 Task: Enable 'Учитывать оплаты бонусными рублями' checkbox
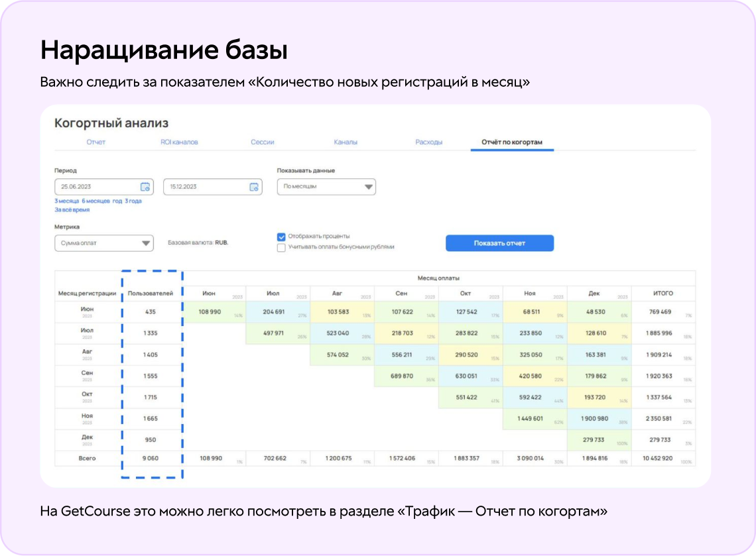click(x=281, y=247)
